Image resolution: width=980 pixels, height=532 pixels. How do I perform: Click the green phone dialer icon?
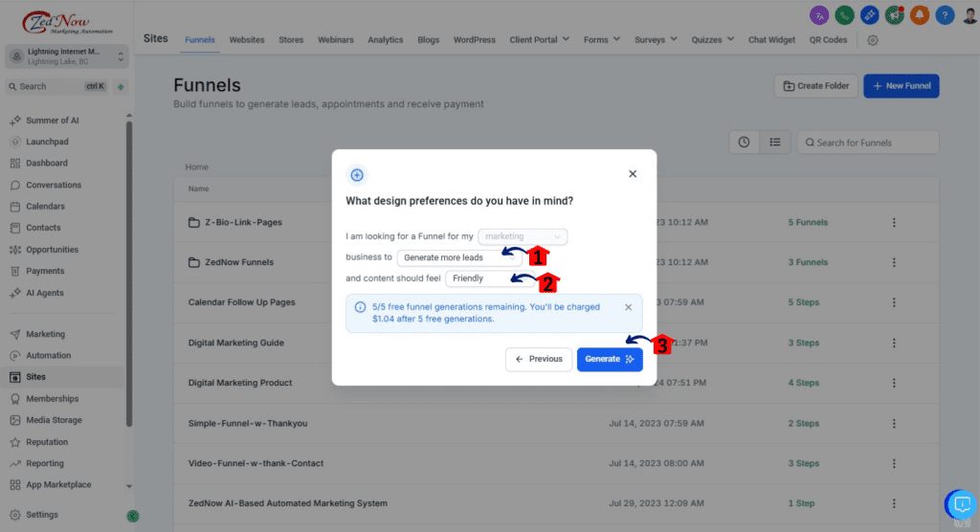click(844, 15)
